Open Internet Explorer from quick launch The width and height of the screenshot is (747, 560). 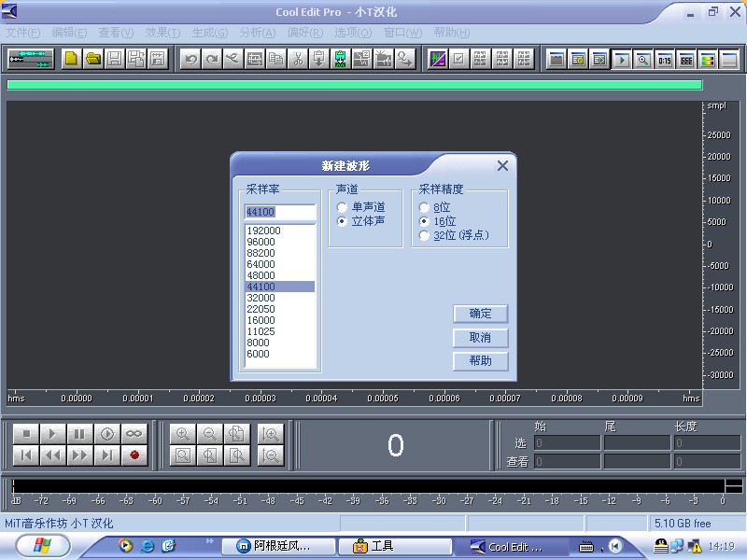pyautogui.click(x=148, y=546)
